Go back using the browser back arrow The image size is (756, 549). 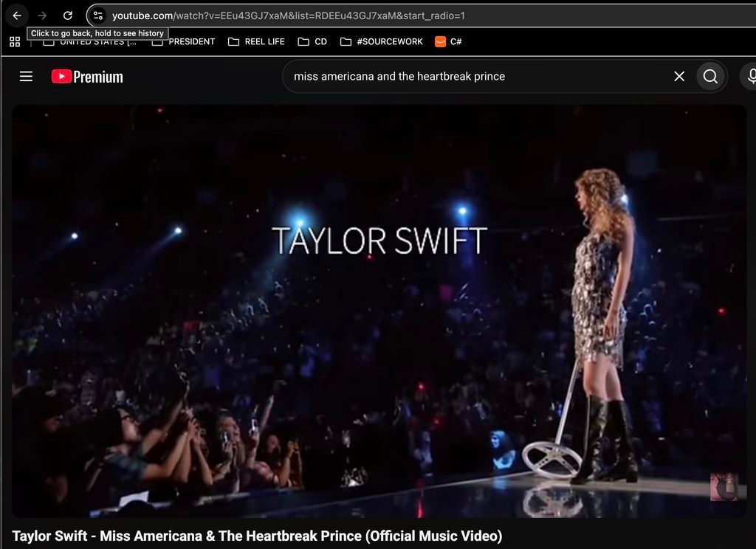pyautogui.click(x=17, y=15)
